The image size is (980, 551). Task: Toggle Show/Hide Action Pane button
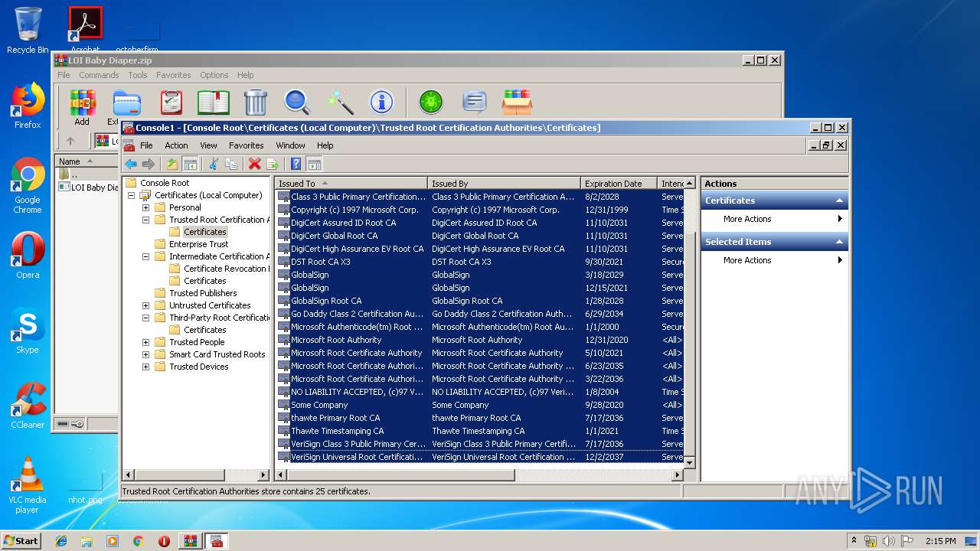point(314,164)
